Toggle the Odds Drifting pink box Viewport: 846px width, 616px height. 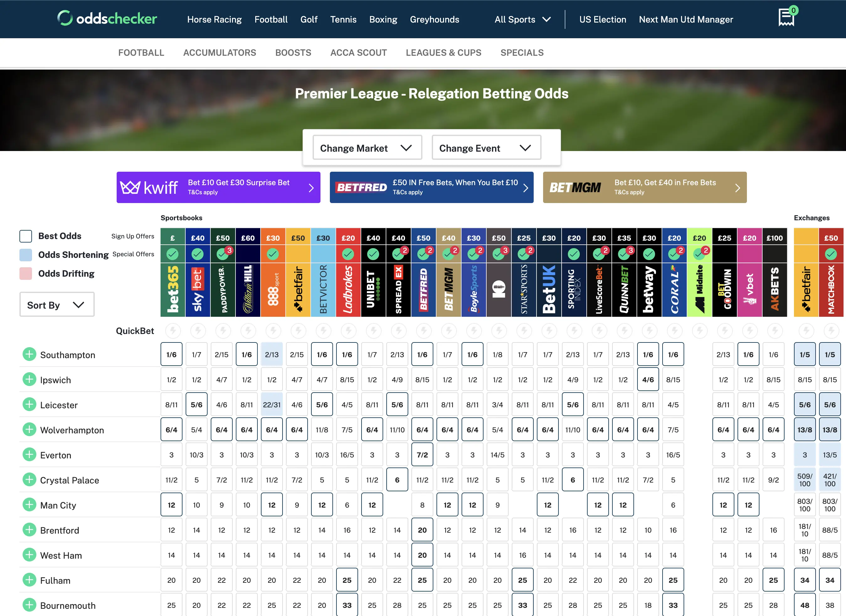pyautogui.click(x=26, y=274)
